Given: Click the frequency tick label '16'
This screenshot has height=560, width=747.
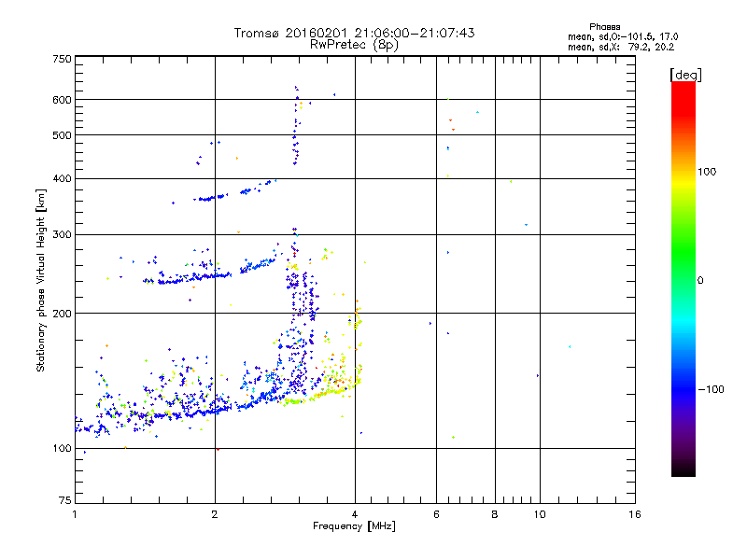Looking at the screenshot, I should pyautogui.click(x=635, y=514).
